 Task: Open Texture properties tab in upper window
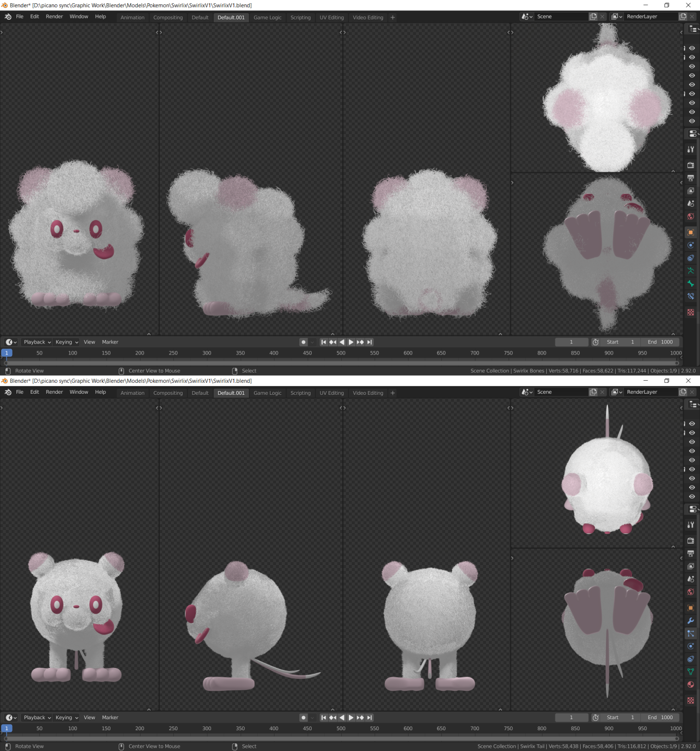(691, 312)
